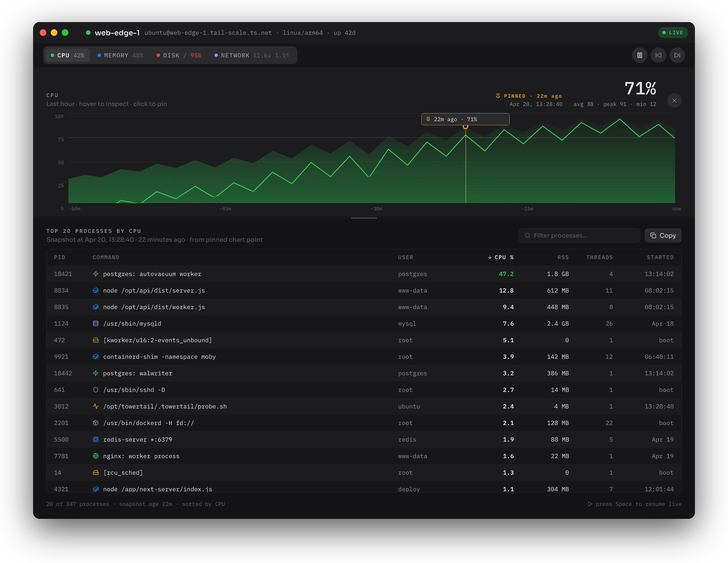Click the /usr/bin/dockerd -H fd:// command
This screenshot has height=563, width=728.
pyautogui.click(x=148, y=423)
